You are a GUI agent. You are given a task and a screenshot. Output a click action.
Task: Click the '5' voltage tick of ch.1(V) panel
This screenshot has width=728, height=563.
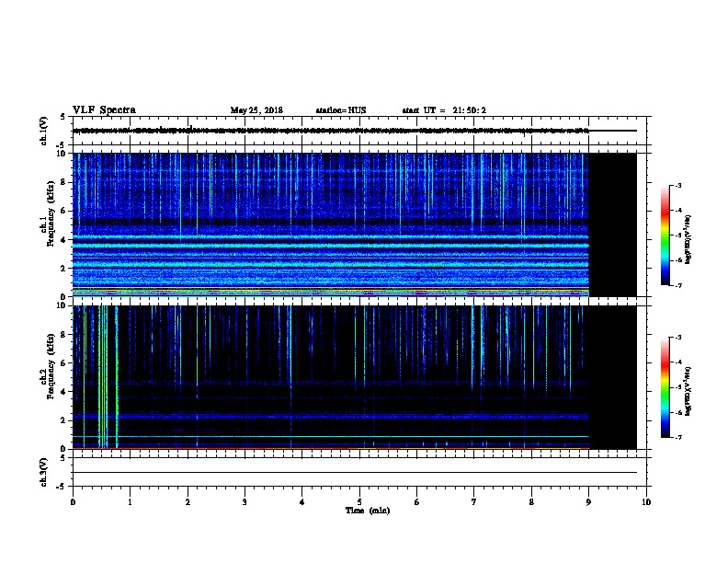point(63,117)
